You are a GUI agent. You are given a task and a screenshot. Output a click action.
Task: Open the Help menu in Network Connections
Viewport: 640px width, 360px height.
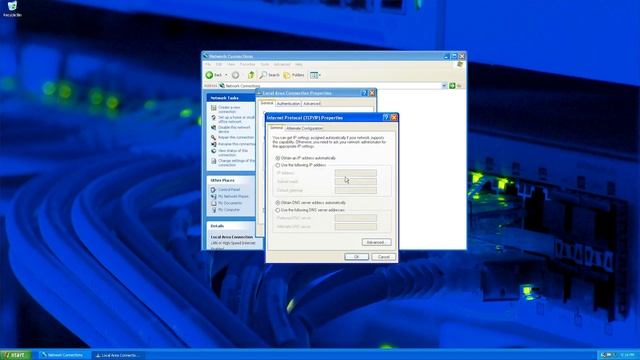(x=299, y=64)
